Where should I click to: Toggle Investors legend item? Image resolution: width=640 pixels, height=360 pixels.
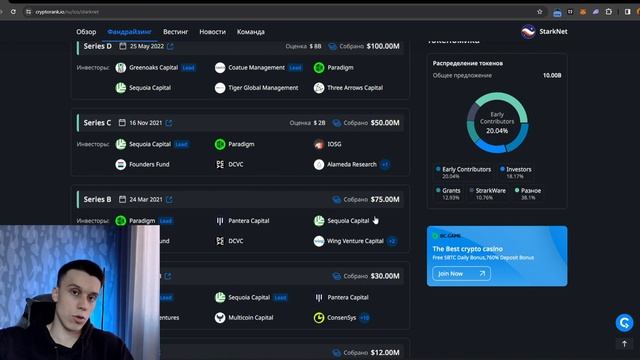point(516,172)
